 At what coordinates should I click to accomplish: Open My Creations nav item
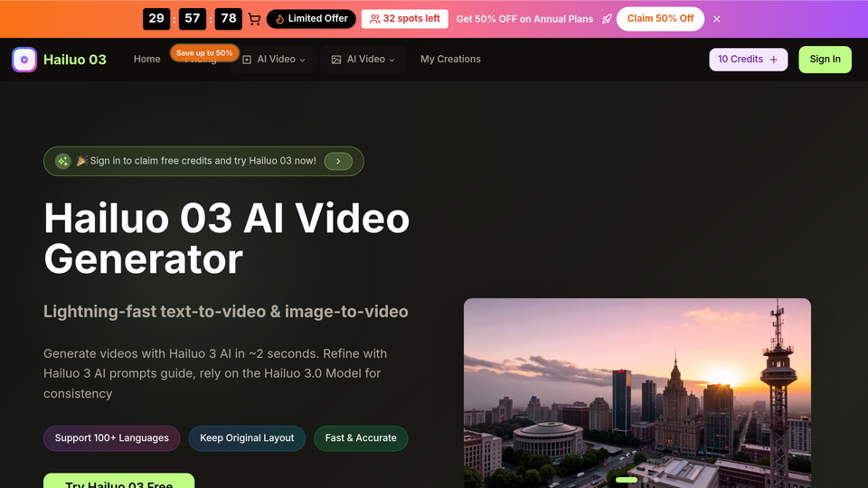click(x=450, y=60)
